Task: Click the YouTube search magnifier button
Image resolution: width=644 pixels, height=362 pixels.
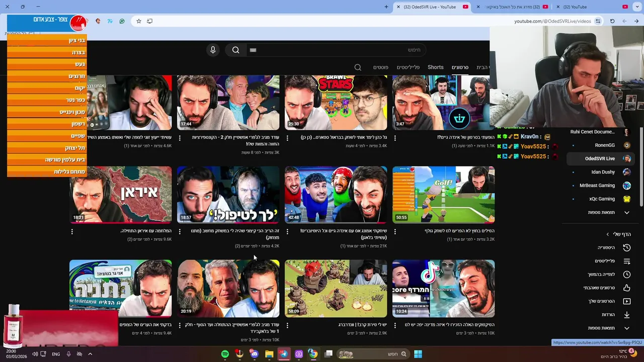Action: (235, 50)
